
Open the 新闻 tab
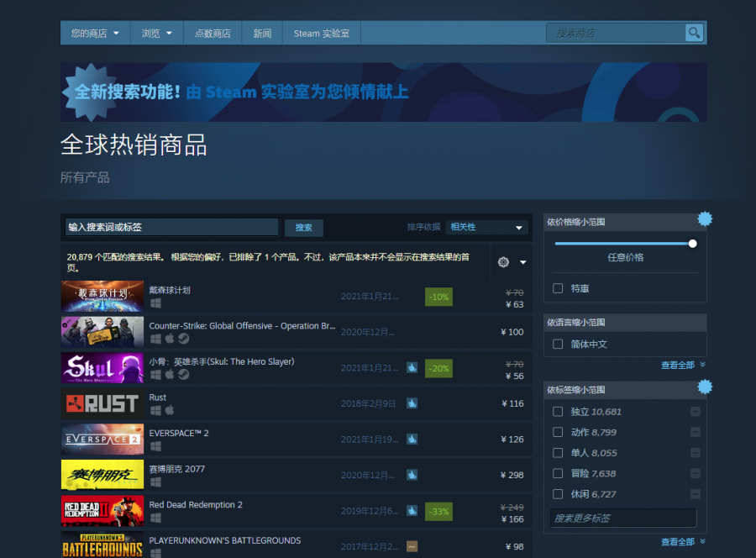tap(262, 33)
